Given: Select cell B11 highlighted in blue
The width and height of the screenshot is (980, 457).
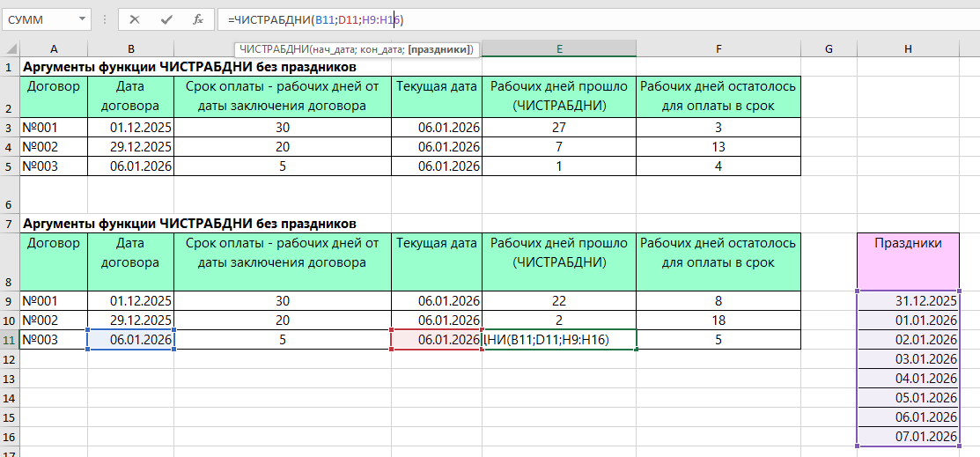Looking at the screenshot, I should 130,340.
